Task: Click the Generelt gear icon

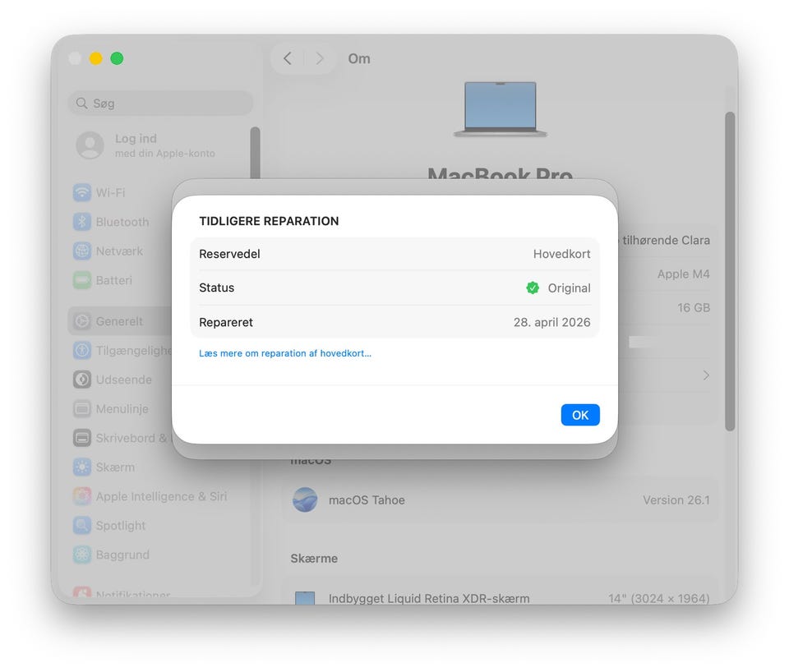Action: (x=82, y=321)
